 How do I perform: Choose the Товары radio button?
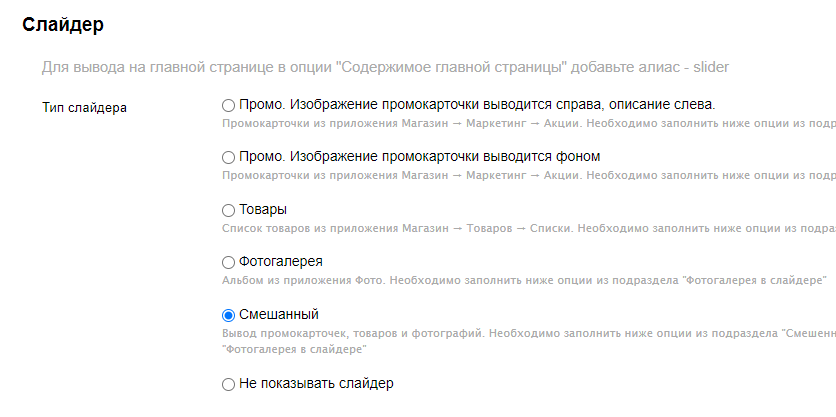(228, 210)
